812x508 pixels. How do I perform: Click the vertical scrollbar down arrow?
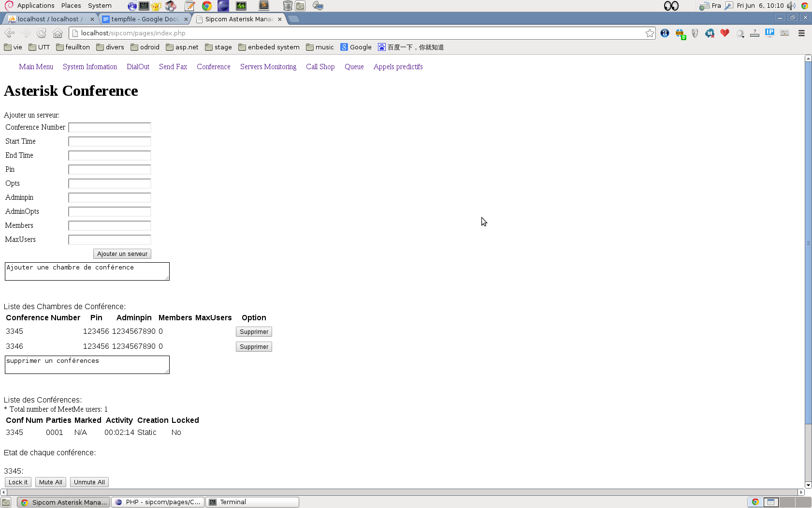click(x=808, y=485)
